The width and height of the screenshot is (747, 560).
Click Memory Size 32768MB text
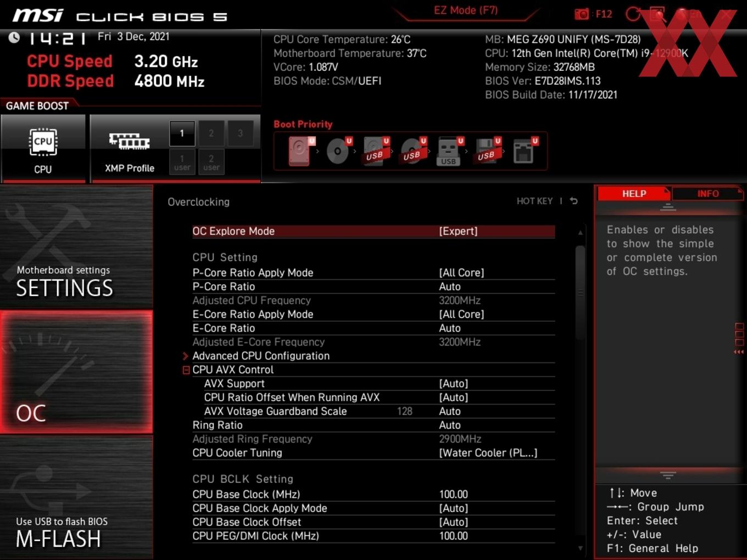pyautogui.click(x=540, y=67)
